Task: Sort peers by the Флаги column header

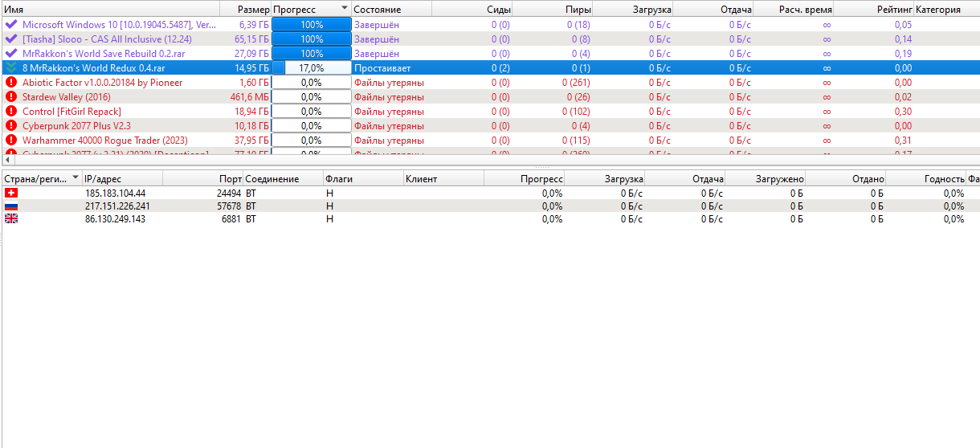Action: point(363,179)
